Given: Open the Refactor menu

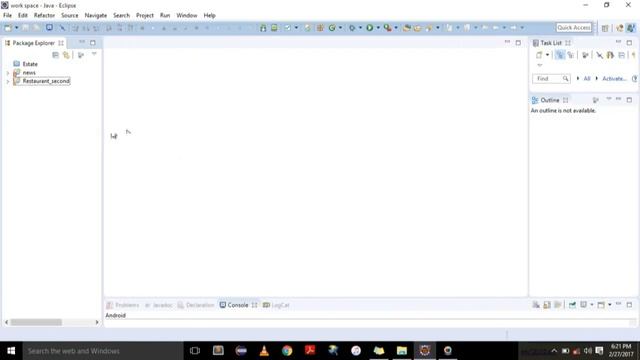Looking at the screenshot, I should [44, 16].
